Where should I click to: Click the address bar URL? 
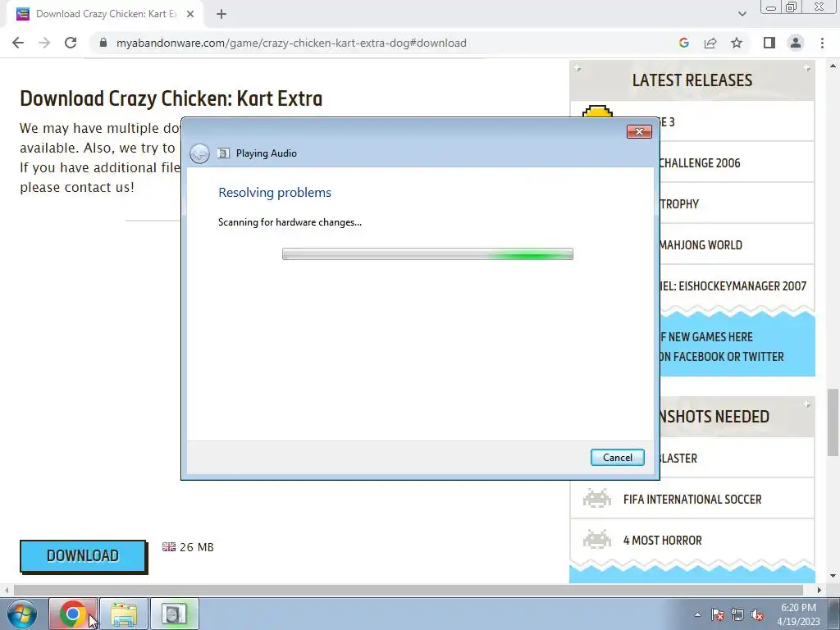[x=291, y=43]
